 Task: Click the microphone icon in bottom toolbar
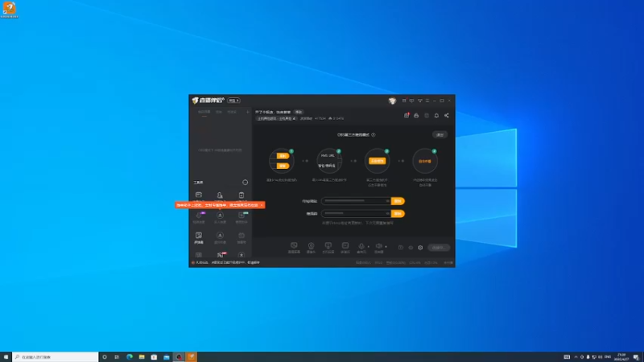tap(361, 246)
